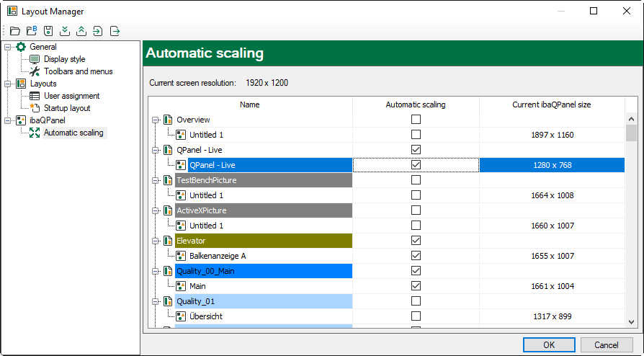Click the Cancel button

607,344
